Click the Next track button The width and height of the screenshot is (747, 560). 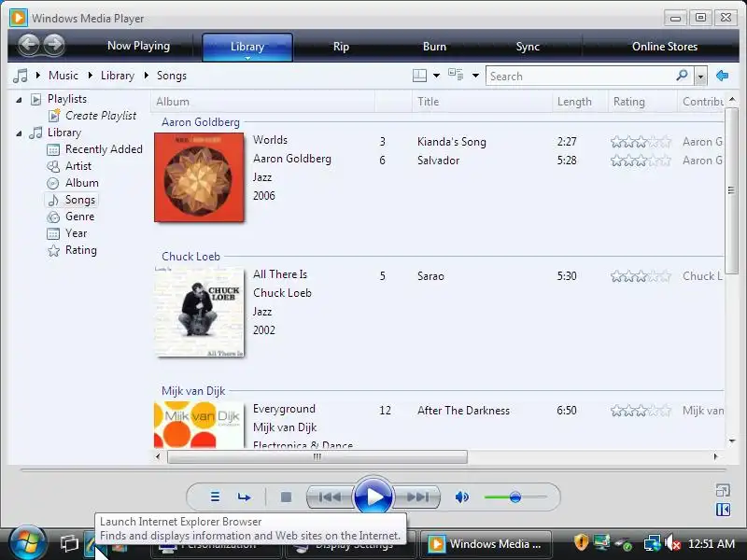tap(417, 497)
